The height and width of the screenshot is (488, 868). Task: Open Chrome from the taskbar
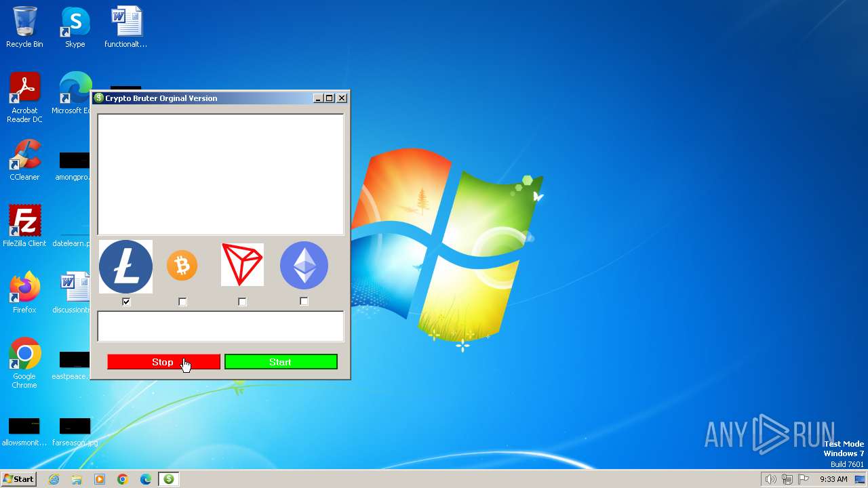123,479
